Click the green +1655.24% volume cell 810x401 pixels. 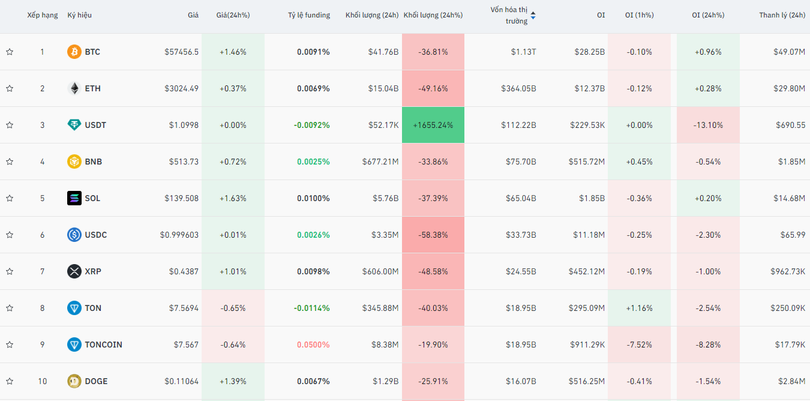click(x=433, y=125)
